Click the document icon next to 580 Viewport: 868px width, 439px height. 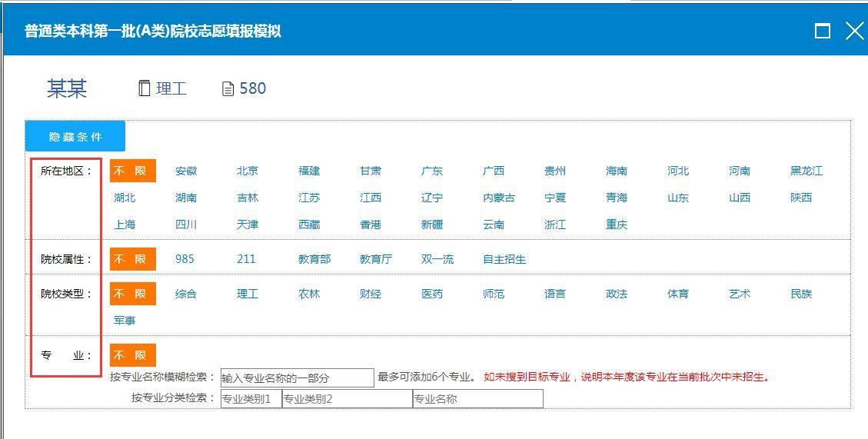click(x=228, y=89)
